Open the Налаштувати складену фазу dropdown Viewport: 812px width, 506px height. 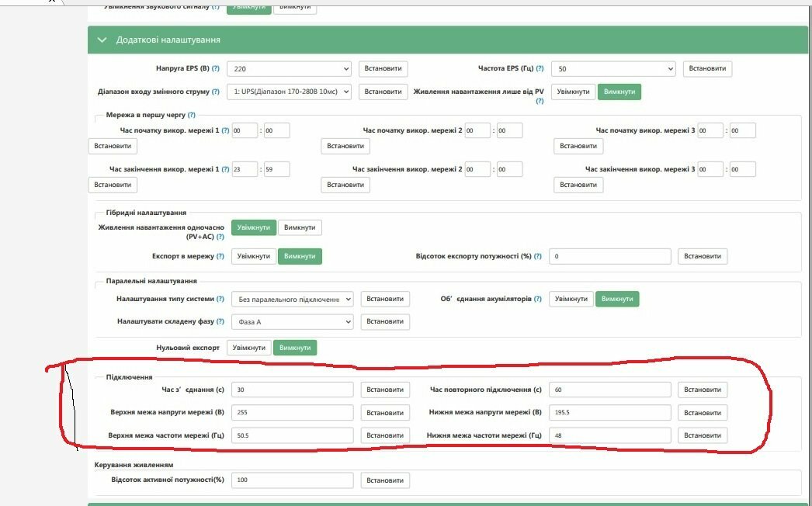(292, 321)
